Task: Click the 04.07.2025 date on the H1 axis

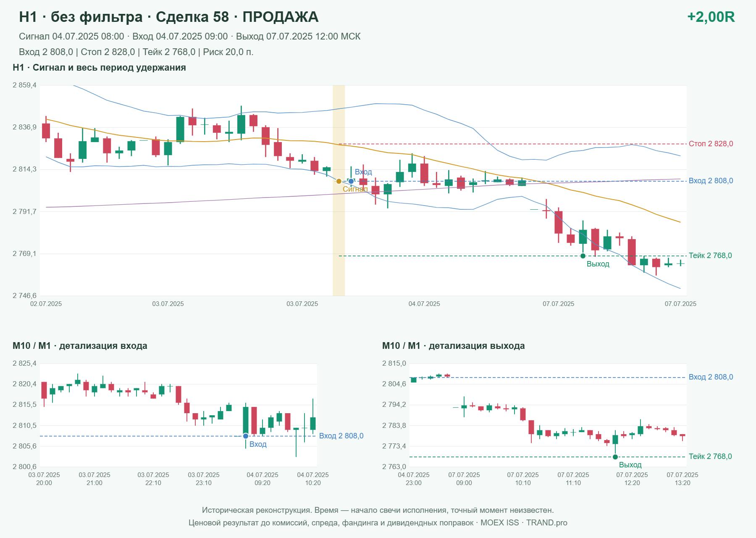Action: [x=424, y=304]
